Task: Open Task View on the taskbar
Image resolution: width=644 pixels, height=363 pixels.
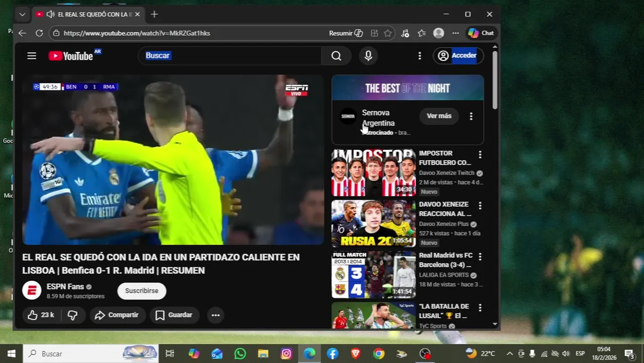Action: click(170, 353)
